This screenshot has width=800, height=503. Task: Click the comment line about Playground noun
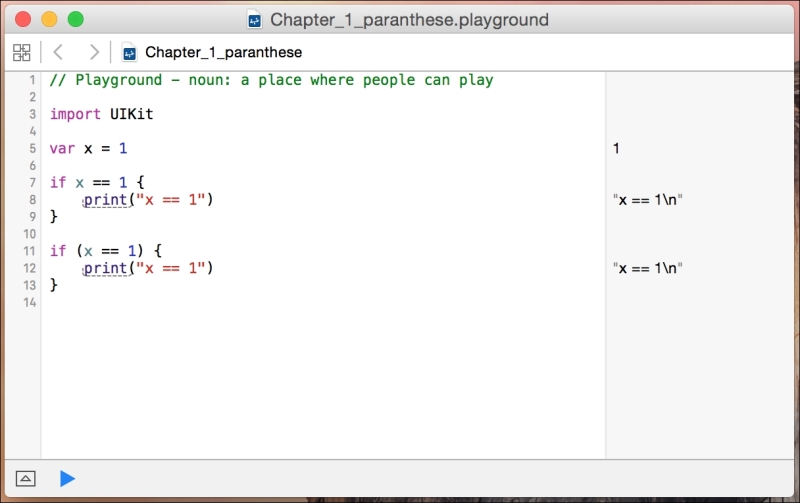click(271, 80)
